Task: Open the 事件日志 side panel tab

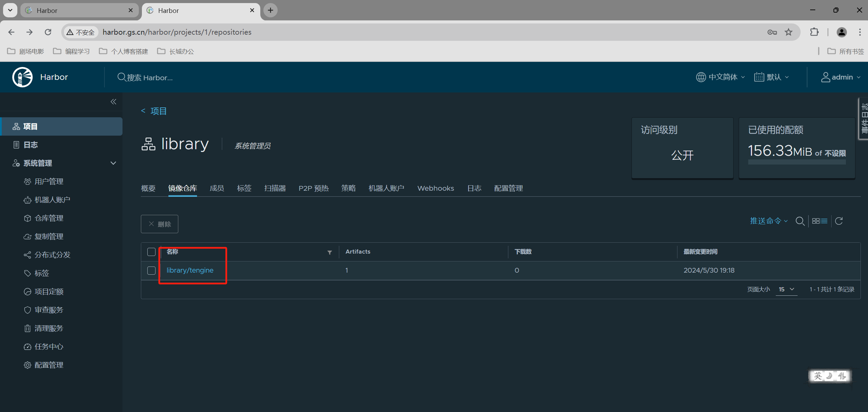Action: (864, 118)
